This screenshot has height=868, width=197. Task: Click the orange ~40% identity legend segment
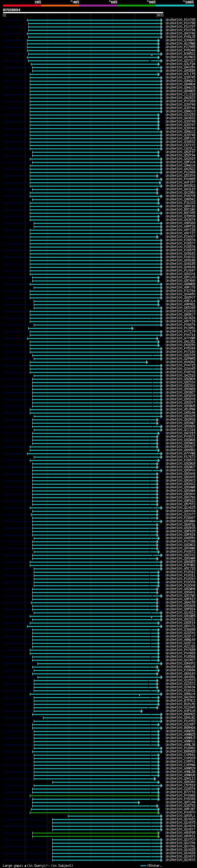point(60,6)
